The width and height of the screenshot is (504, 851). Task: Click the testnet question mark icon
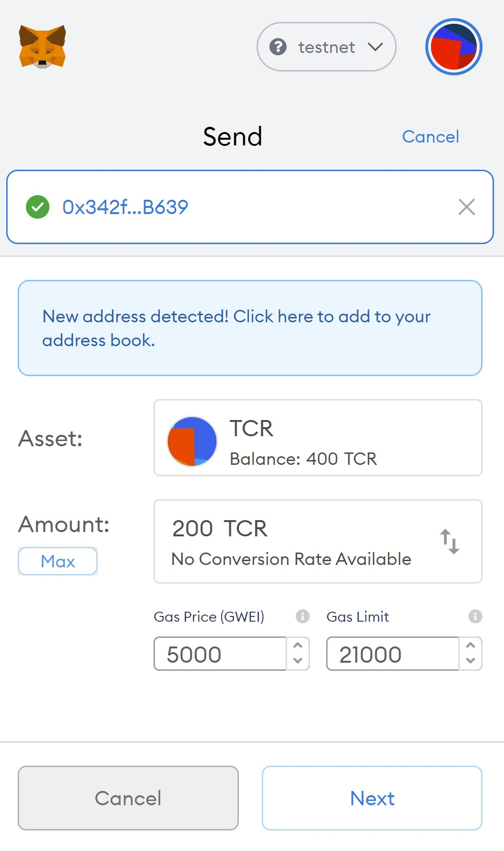pos(278,47)
